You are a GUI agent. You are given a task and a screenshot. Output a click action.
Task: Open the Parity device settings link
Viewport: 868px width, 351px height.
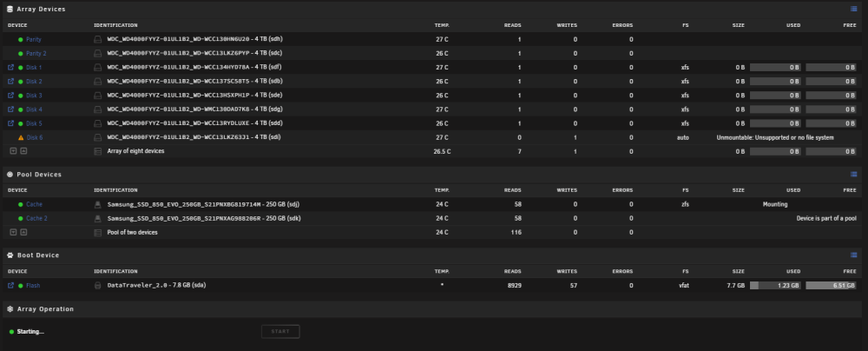[x=33, y=39]
